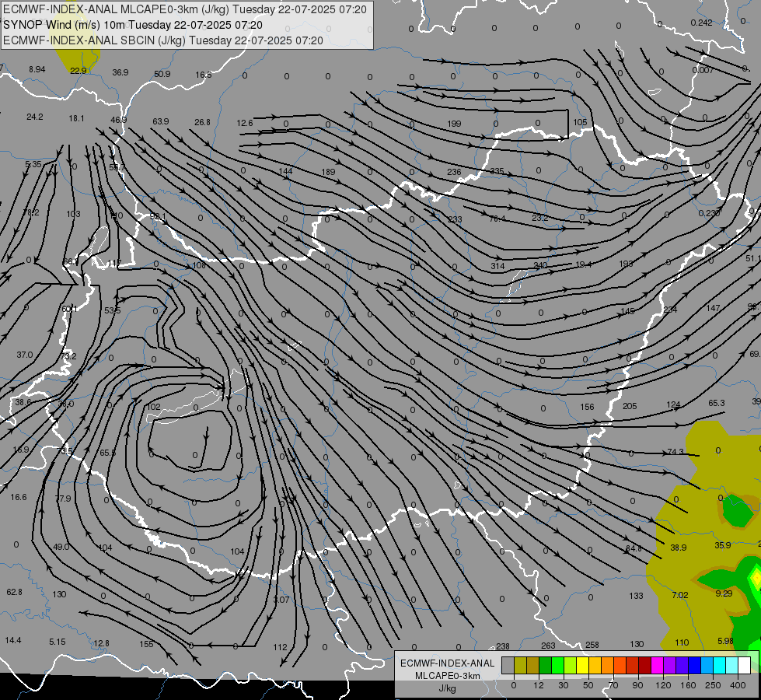Image resolution: width=761 pixels, height=700 pixels.
Task: Click the J/kg unit label in legend
Action: tap(448, 688)
